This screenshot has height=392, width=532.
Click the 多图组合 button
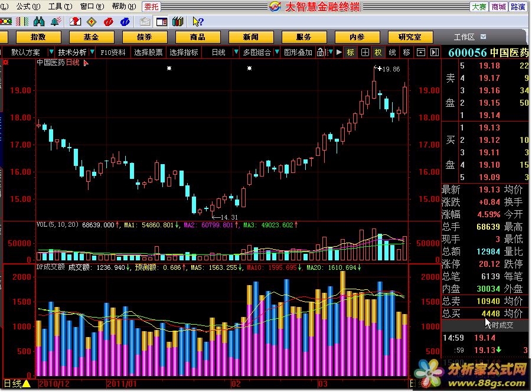257,52
